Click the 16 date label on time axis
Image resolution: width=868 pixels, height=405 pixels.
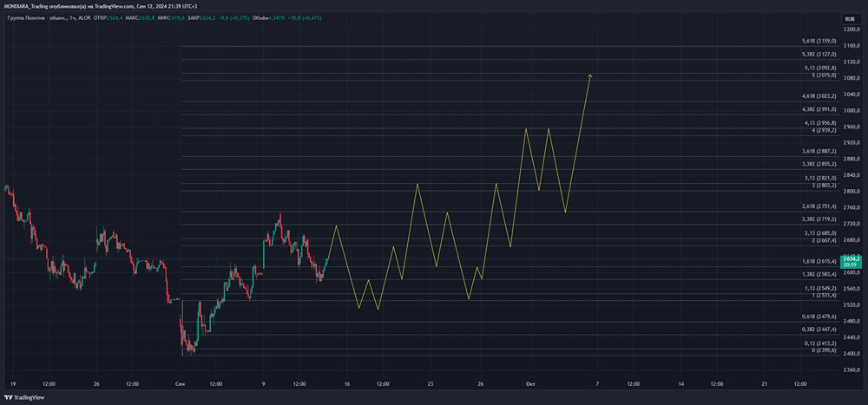point(347,383)
